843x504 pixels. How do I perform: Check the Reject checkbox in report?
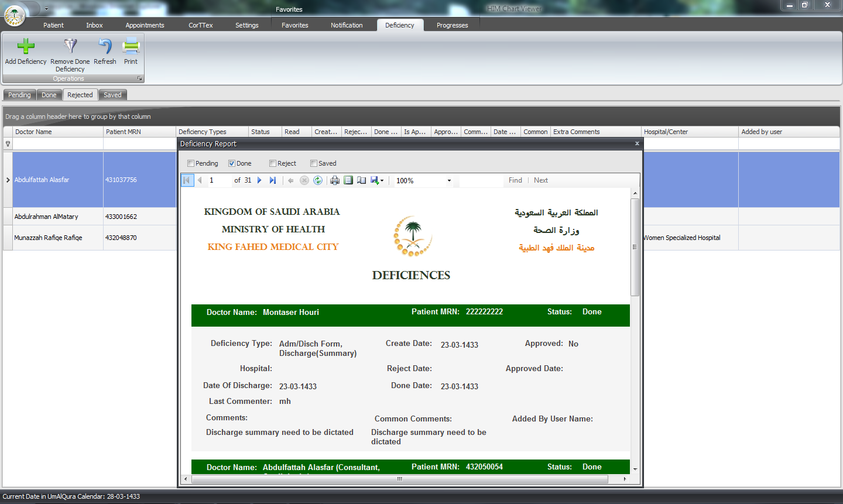273,163
